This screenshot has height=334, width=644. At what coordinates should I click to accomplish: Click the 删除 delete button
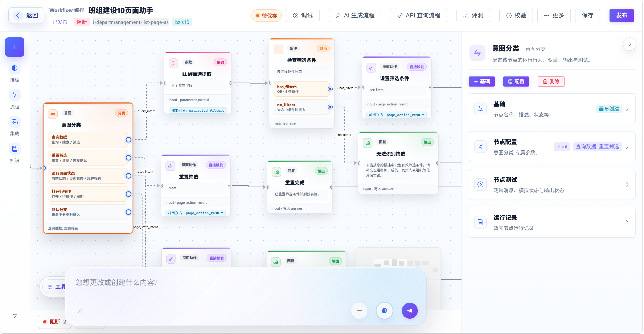click(551, 82)
